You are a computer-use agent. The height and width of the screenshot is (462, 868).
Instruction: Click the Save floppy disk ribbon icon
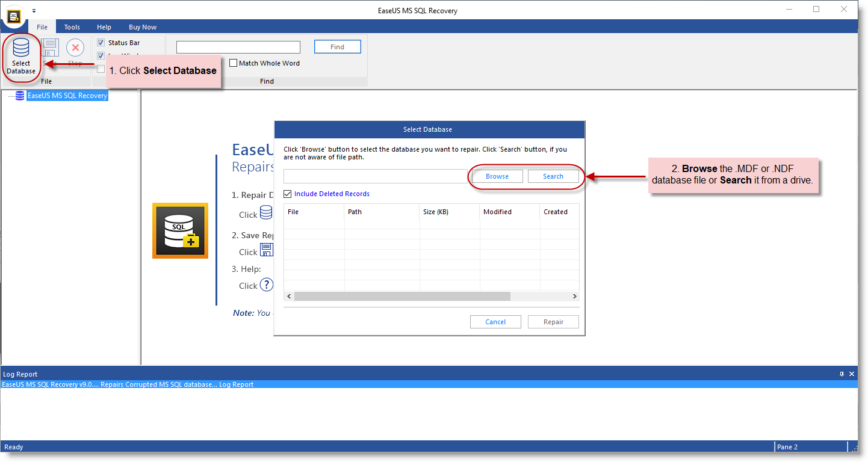tap(50, 48)
